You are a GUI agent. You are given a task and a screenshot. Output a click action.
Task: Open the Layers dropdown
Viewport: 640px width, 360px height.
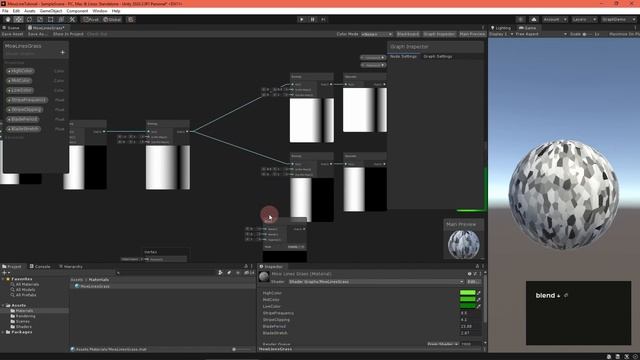coord(584,19)
